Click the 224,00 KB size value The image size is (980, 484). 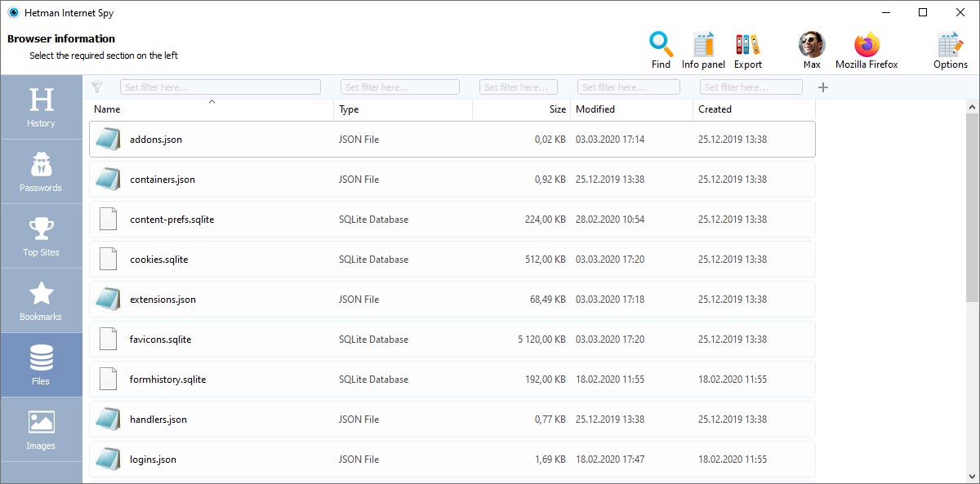546,220
